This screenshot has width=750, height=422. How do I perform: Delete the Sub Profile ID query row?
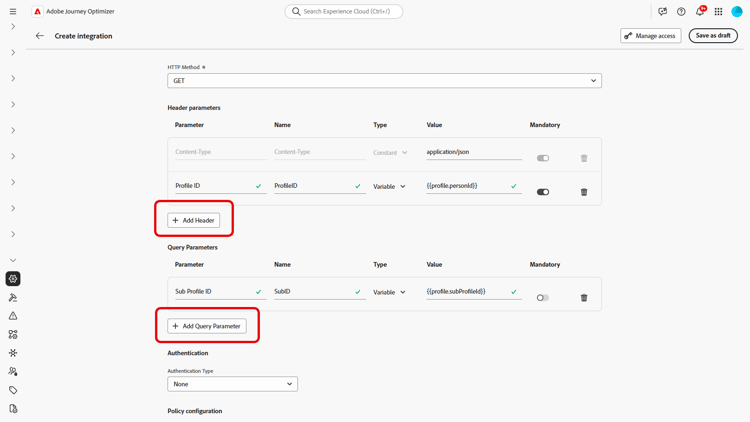584,298
